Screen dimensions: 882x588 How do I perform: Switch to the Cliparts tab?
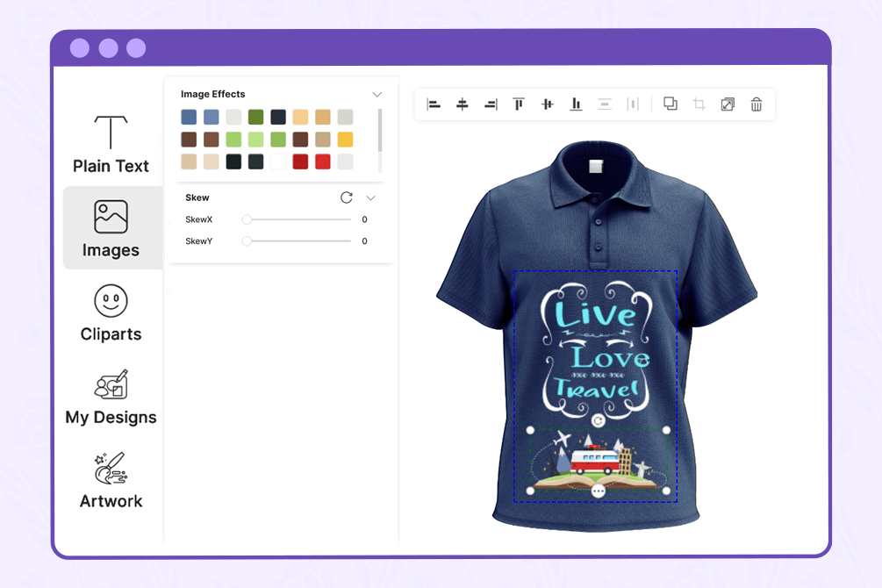tap(111, 312)
